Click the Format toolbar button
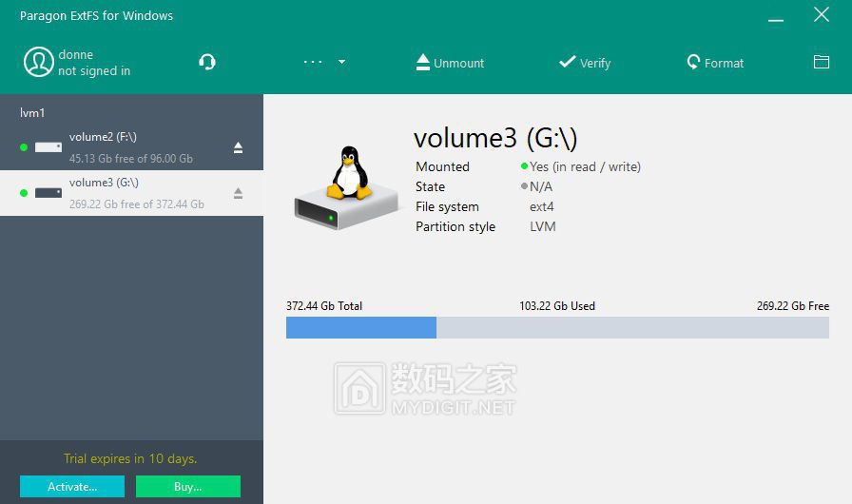852x504 pixels. (715, 63)
